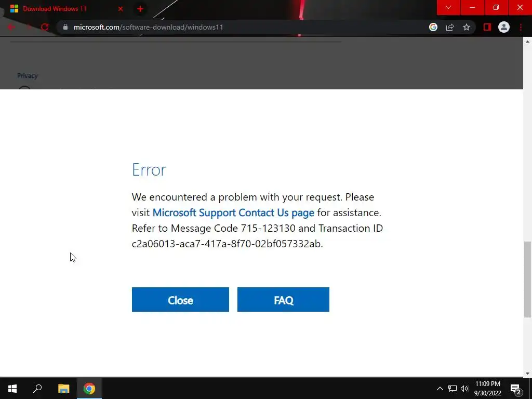Open Microsoft Support Contact Us page link

[233, 212]
